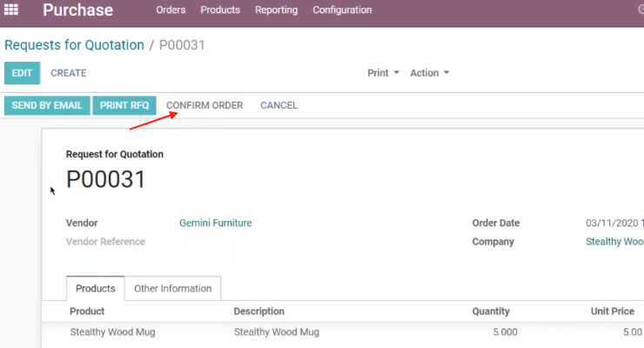Click the CREATE button

point(68,73)
